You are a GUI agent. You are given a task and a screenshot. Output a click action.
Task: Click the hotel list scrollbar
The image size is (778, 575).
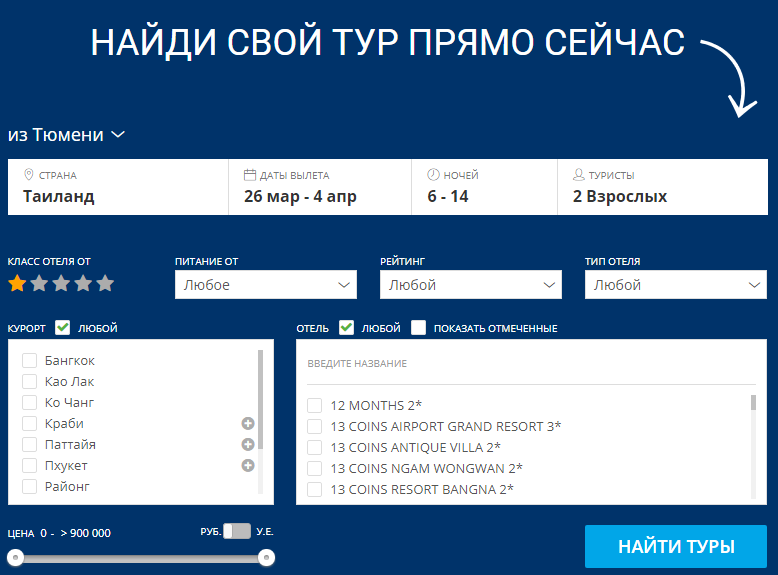point(753,402)
